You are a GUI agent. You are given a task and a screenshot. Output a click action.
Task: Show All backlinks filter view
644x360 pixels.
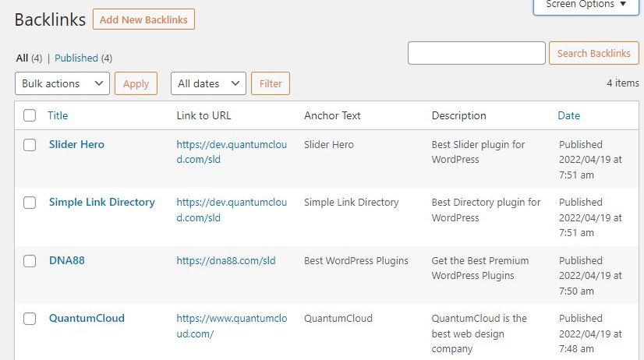point(22,58)
